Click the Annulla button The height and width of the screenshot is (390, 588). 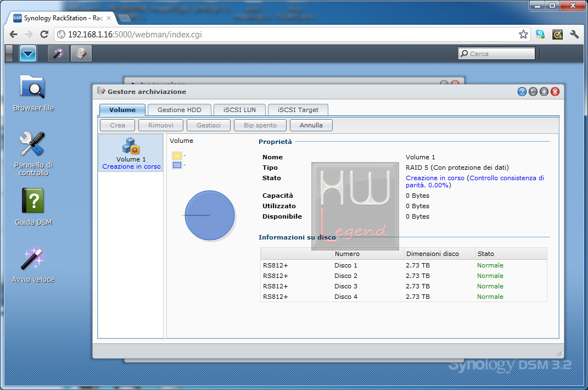pyautogui.click(x=311, y=125)
